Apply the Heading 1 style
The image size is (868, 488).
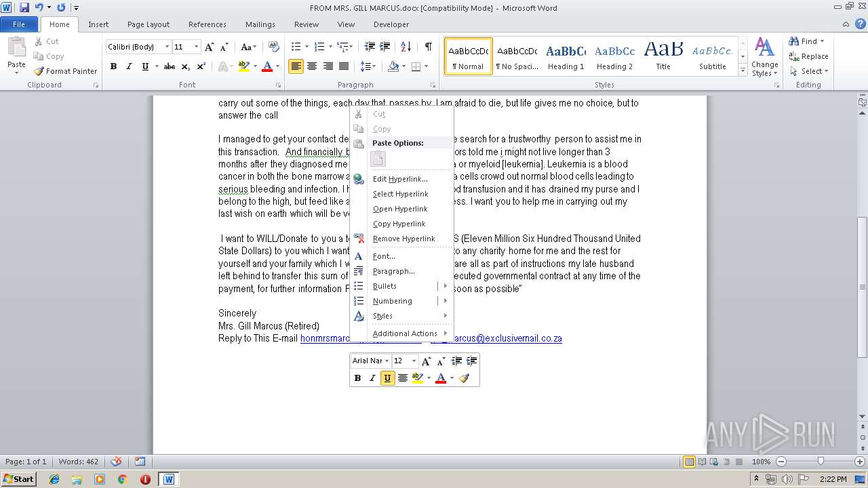tap(566, 57)
